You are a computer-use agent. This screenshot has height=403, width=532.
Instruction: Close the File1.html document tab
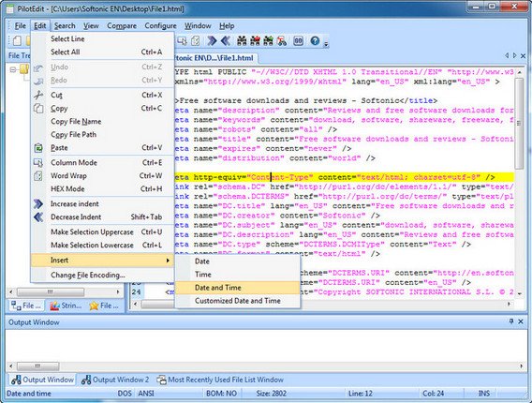click(x=523, y=55)
